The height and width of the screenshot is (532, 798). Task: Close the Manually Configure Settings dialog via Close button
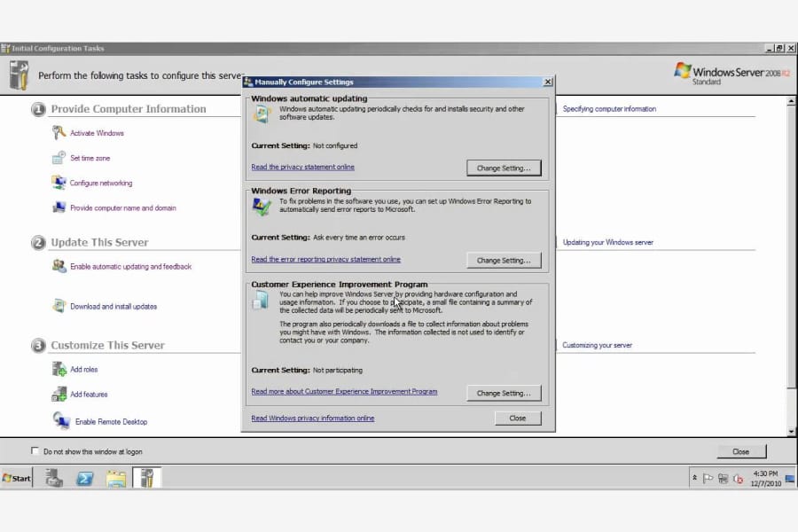pos(518,418)
